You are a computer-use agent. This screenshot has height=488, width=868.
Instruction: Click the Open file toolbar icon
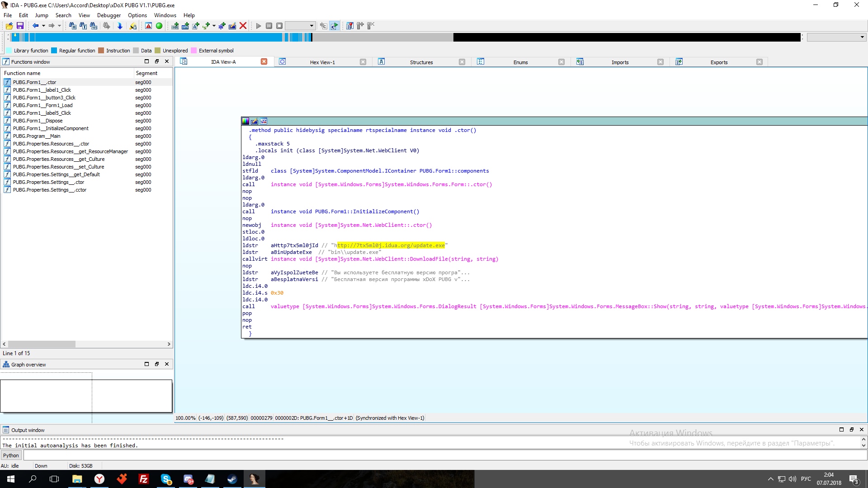[9, 26]
